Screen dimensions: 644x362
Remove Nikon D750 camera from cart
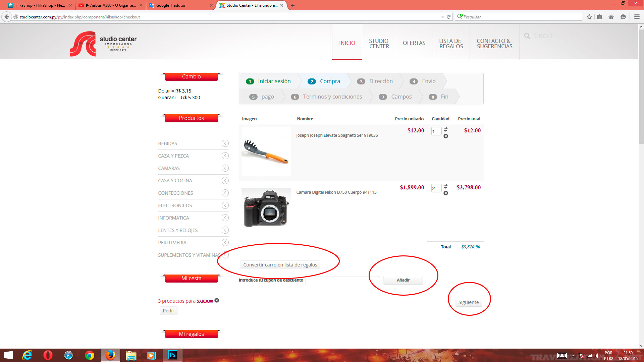tap(446, 193)
